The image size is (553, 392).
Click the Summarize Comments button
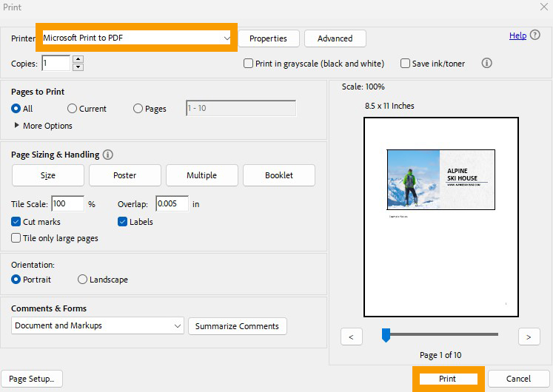click(237, 326)
